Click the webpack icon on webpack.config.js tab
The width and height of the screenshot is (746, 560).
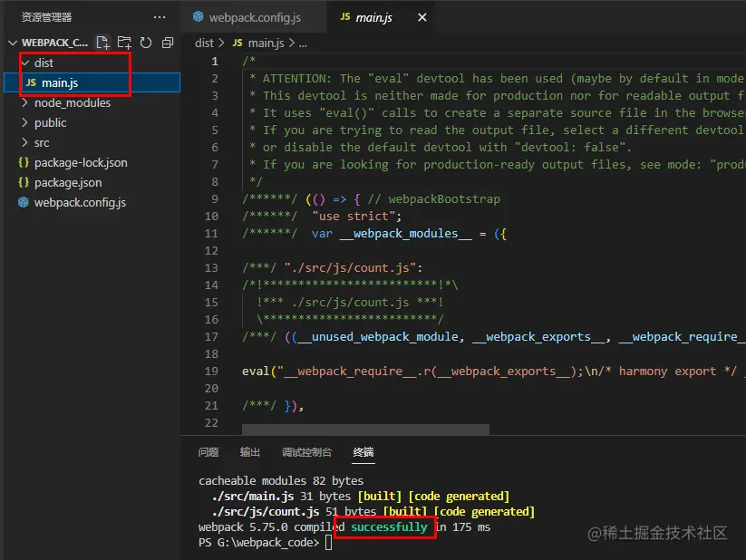click(x=198, y=16)
